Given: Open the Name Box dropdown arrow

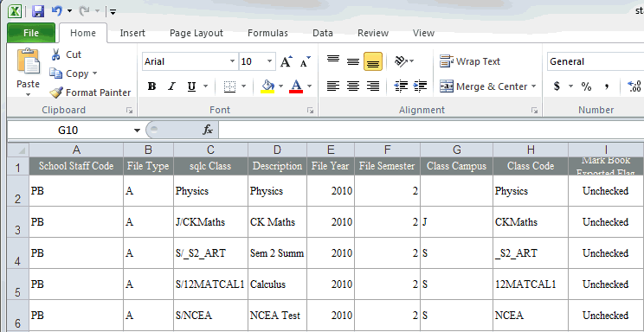Looking at the screenshot, I should click(x=137, y=131).
